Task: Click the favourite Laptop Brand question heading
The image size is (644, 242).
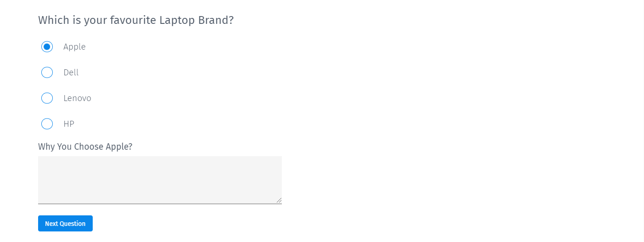Action: [x=136, y=20]
